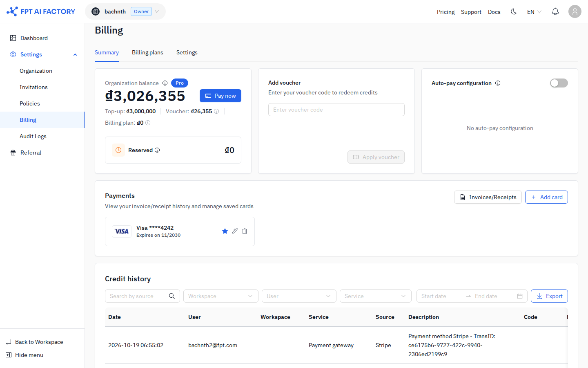Open notifications bell icon
This screenshot has width=588, height=368.
(555, 11)
